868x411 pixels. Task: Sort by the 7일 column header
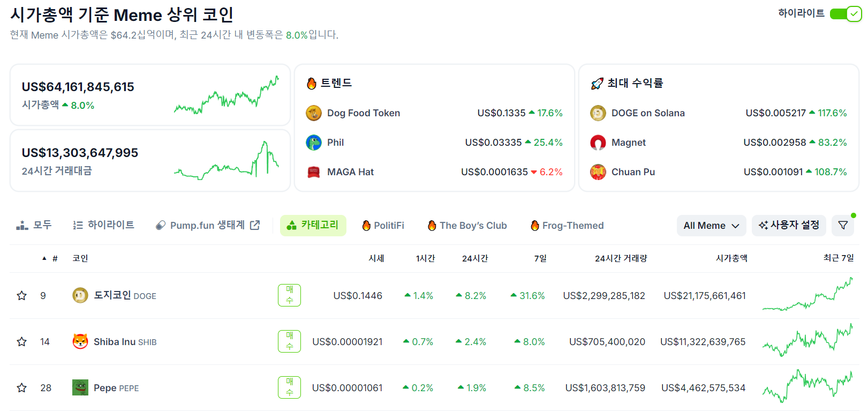(540, 258)
